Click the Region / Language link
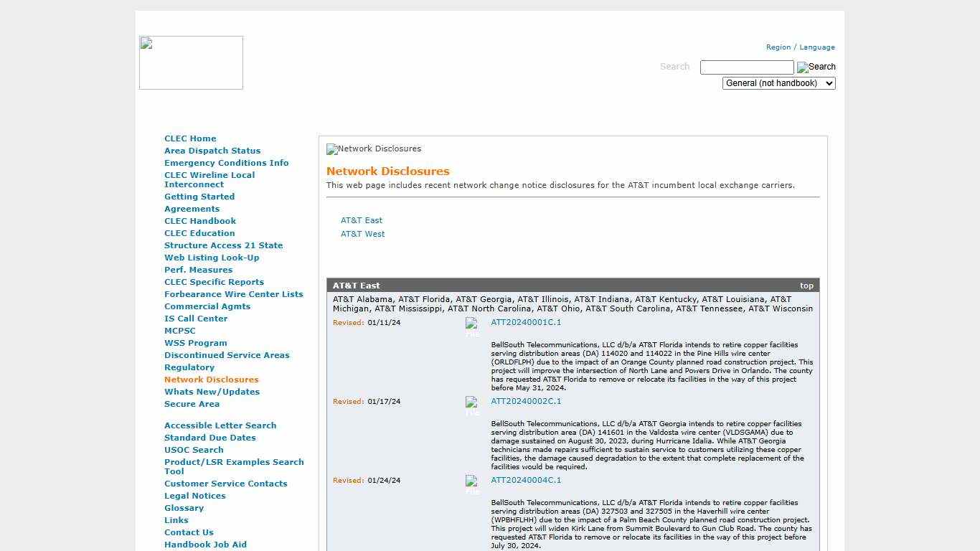The image size is (980, 551). 801,47
